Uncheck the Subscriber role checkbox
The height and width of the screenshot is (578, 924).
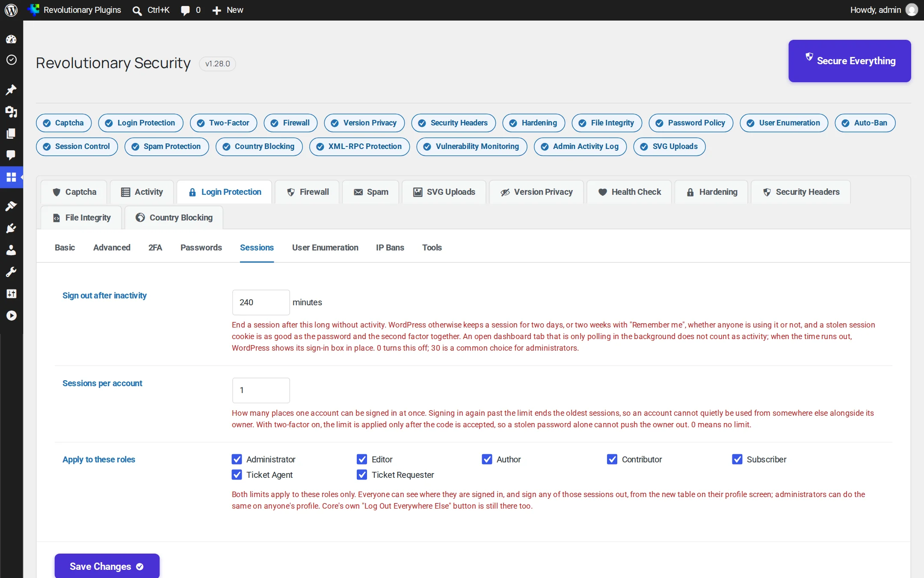tap(737, 459)
